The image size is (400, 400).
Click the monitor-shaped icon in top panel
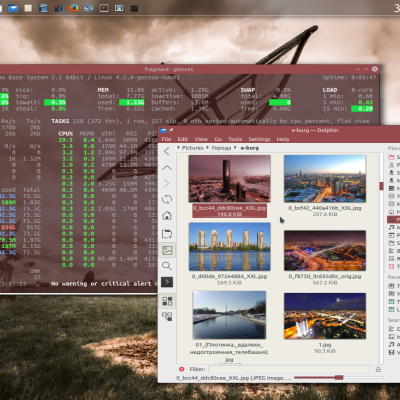[119, 8]
